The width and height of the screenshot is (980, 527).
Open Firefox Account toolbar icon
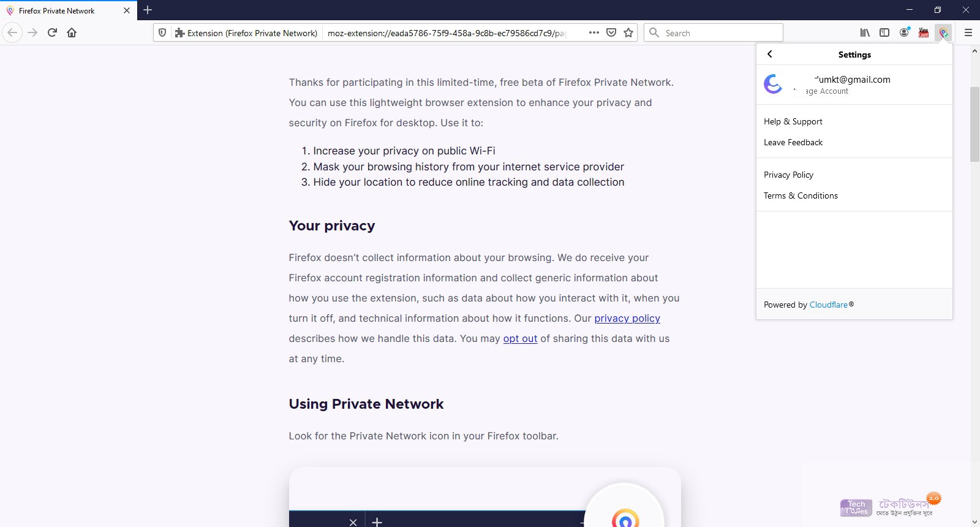[x=904, y=32]
